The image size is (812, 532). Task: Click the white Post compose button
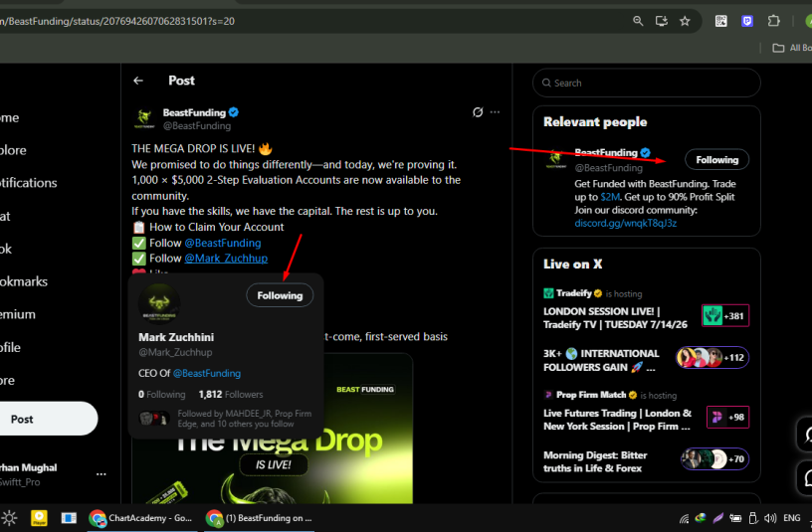48,419
